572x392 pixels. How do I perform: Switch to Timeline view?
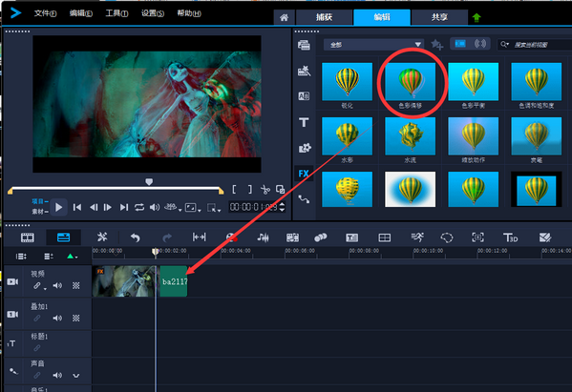63,237
